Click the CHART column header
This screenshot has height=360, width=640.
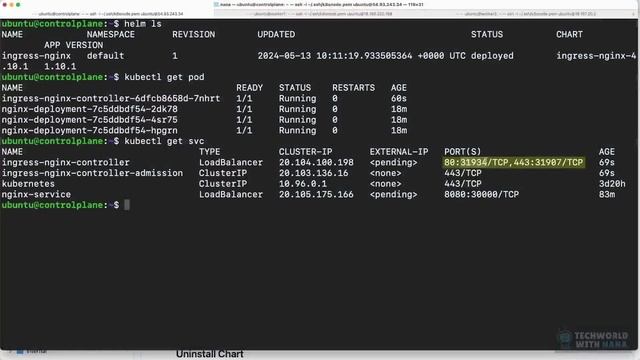[569, 35]
